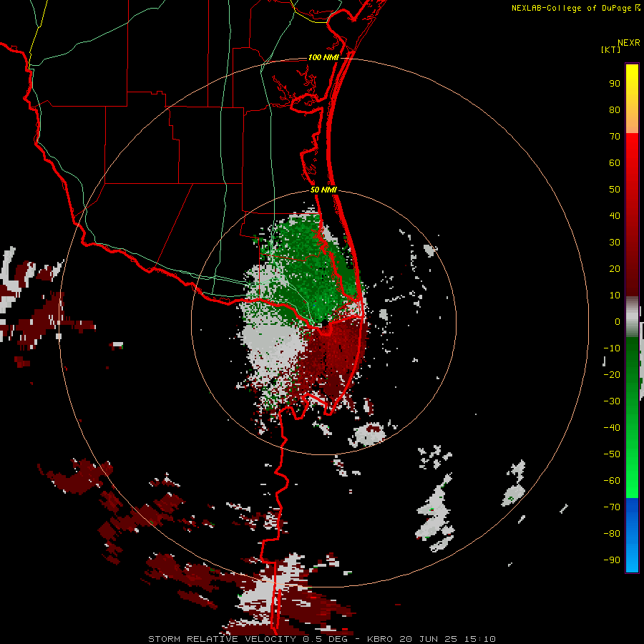Click the 20 value on velocity scale
This screenshot has width=644, height=644.
615,268
